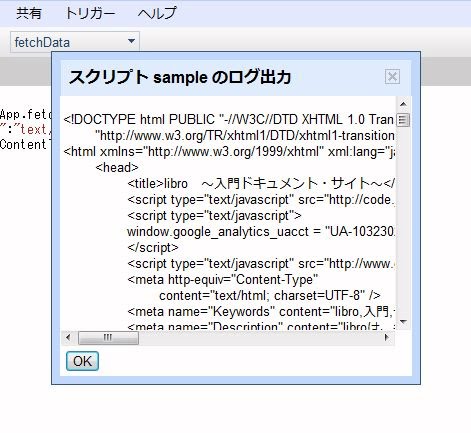This screenshot has width=471, height=433.
Task: Click the <!DOCTYPE html PUBLIC line
Action: click(x=229, y=119)
